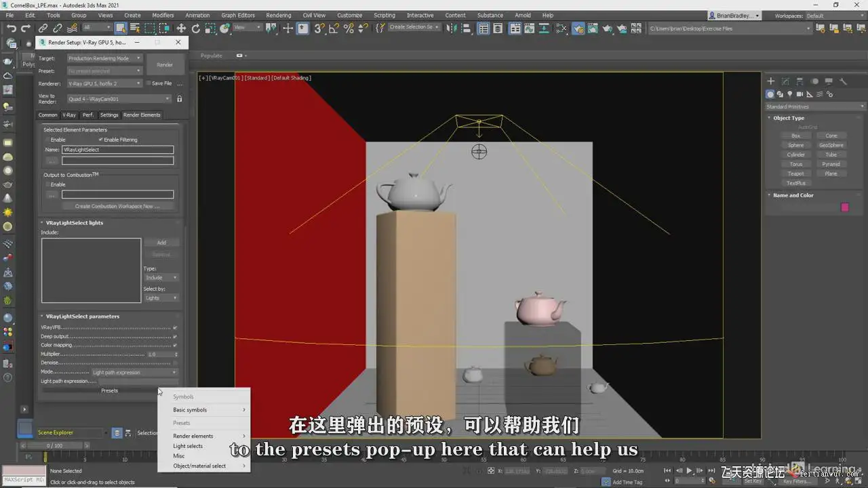Open Select by Name list
Viewport: 868px width, 488px height.
point(135,28)
